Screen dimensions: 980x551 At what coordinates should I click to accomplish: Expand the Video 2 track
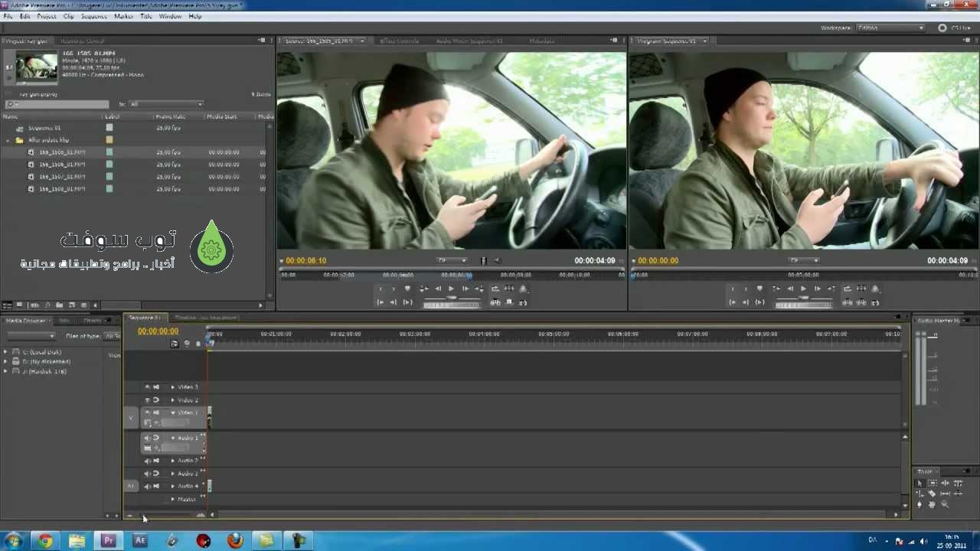172,400
